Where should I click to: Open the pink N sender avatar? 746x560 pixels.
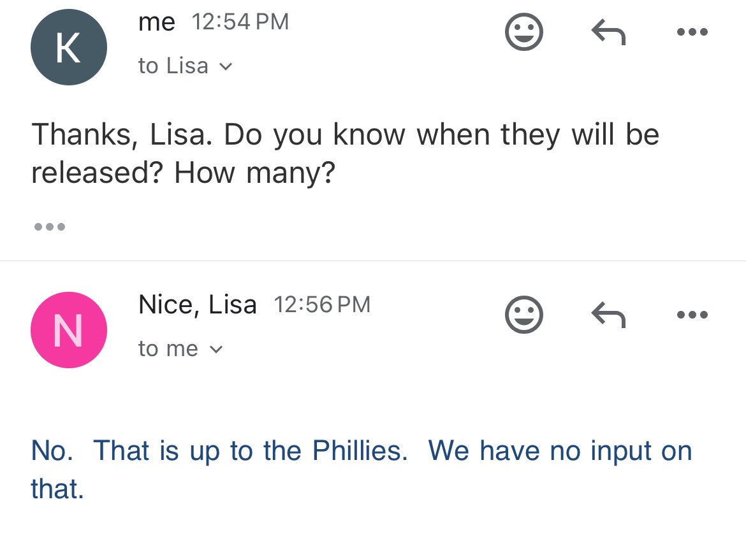coord(68,330)
